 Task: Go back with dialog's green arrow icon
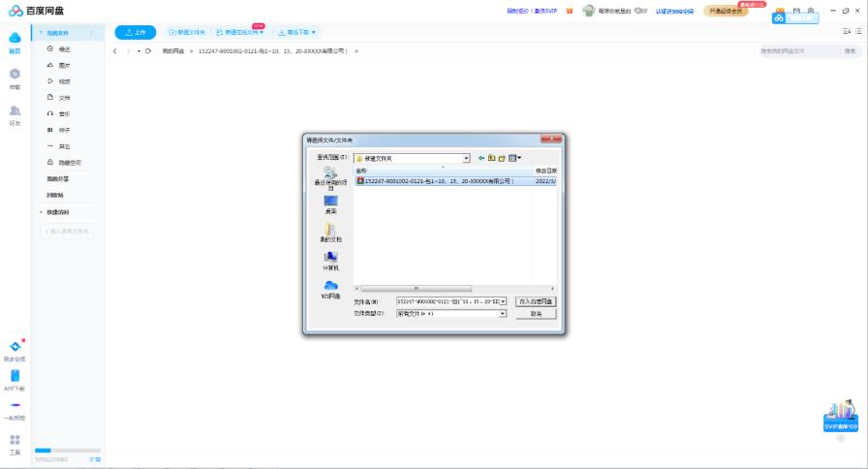click(480, 158)
